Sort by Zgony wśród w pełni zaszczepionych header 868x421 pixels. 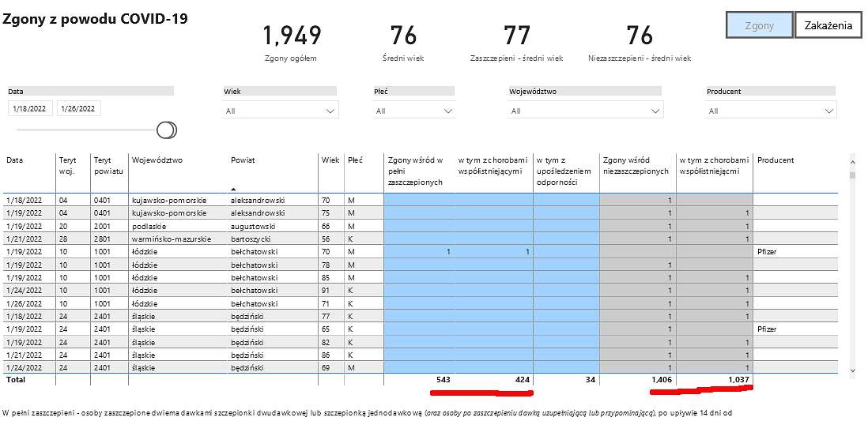pos(417,171)
